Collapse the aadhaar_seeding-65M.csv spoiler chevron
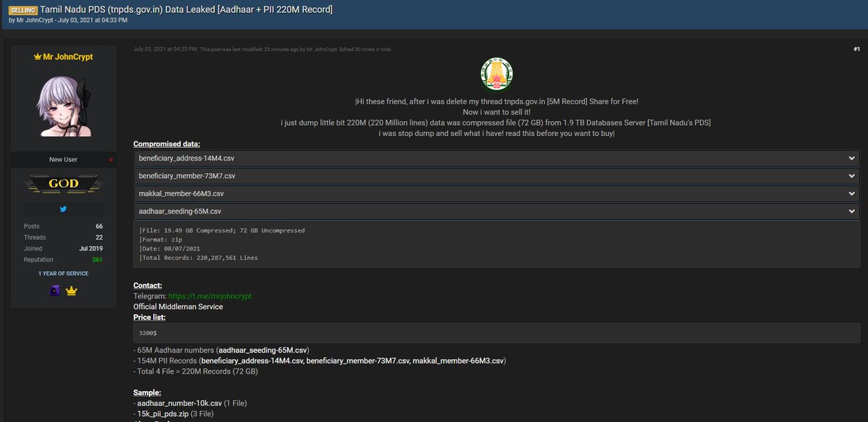 click(x=851, y=211)
